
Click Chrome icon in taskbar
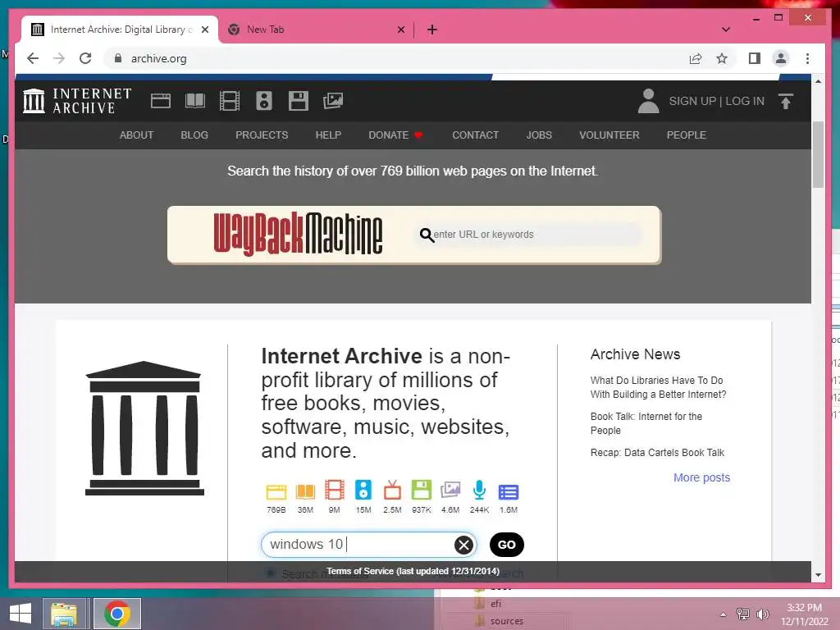coord(117,614)
